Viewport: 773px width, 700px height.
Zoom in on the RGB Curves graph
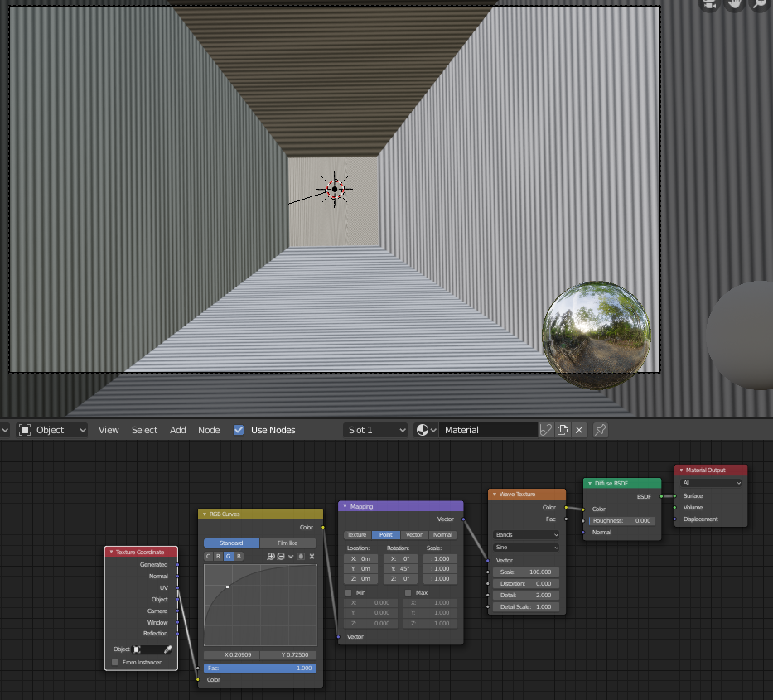[271, 556]
